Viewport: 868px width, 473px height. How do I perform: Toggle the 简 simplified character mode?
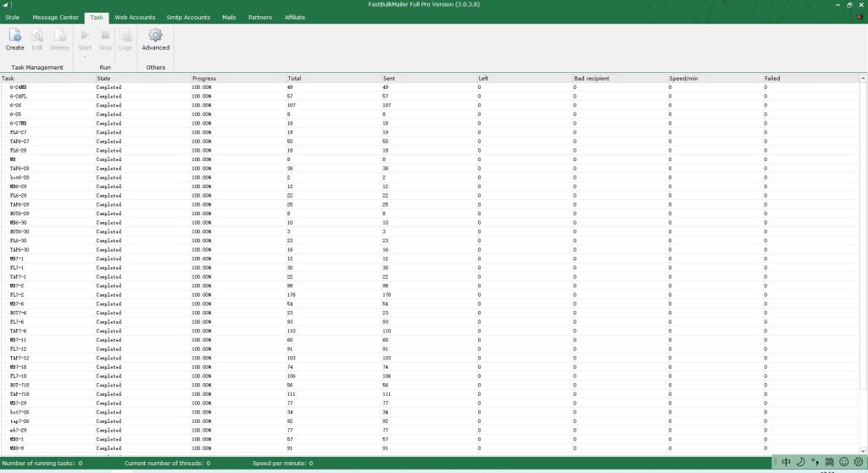[x=830, y=462]
